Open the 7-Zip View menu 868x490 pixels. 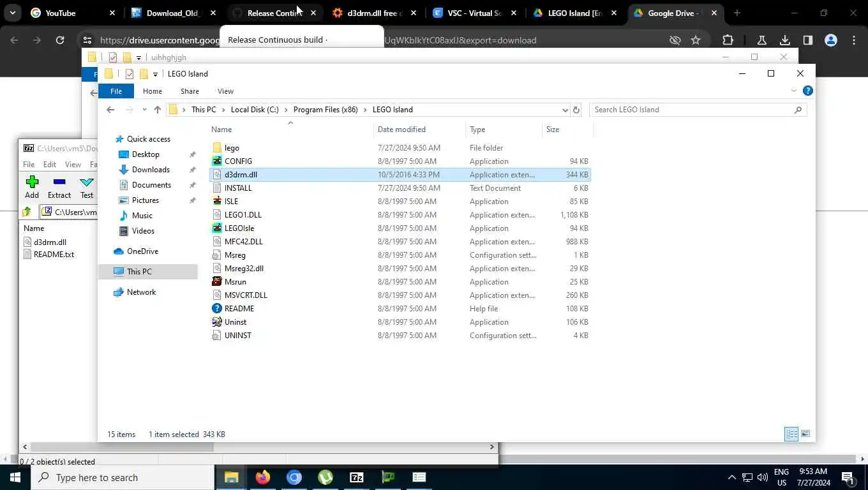point(73,165)
